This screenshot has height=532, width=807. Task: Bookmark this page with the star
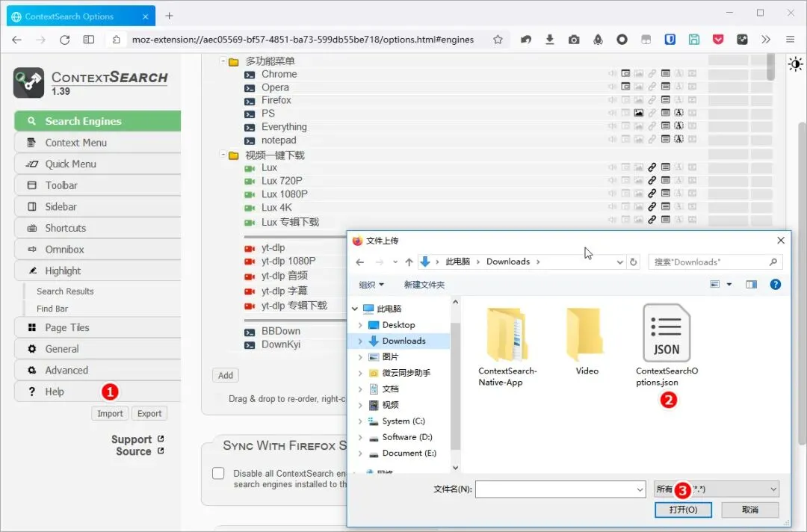click(498, 40)
